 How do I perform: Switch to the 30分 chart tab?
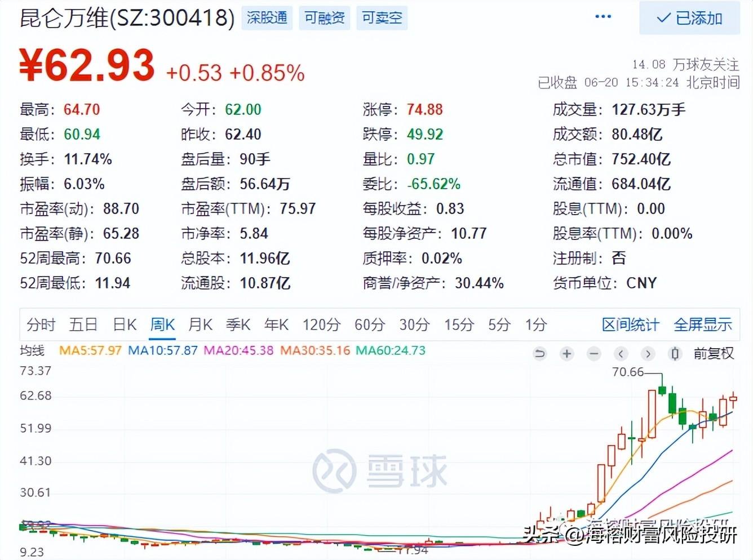415,325
